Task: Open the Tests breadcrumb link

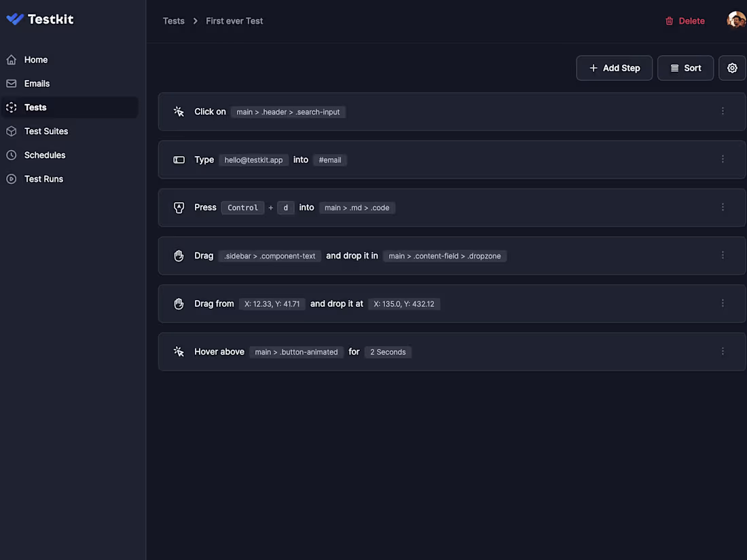Action: tap(173, 20)
